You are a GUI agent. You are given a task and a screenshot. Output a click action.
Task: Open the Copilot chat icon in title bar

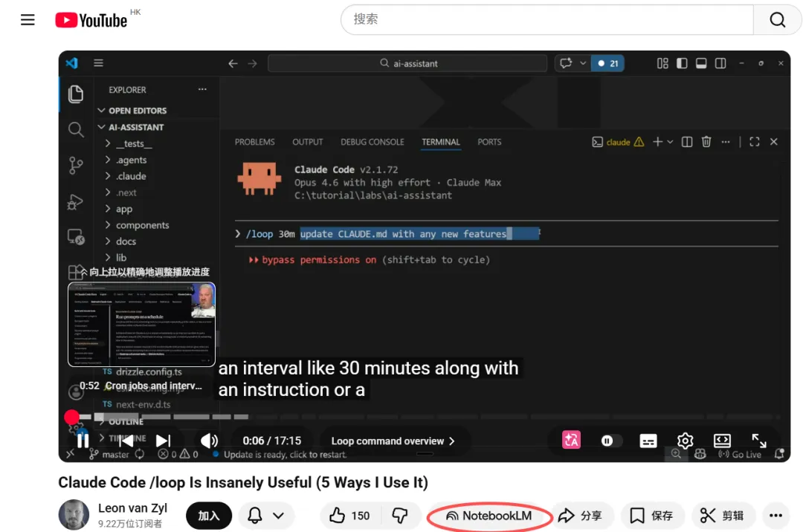[566, 63]
